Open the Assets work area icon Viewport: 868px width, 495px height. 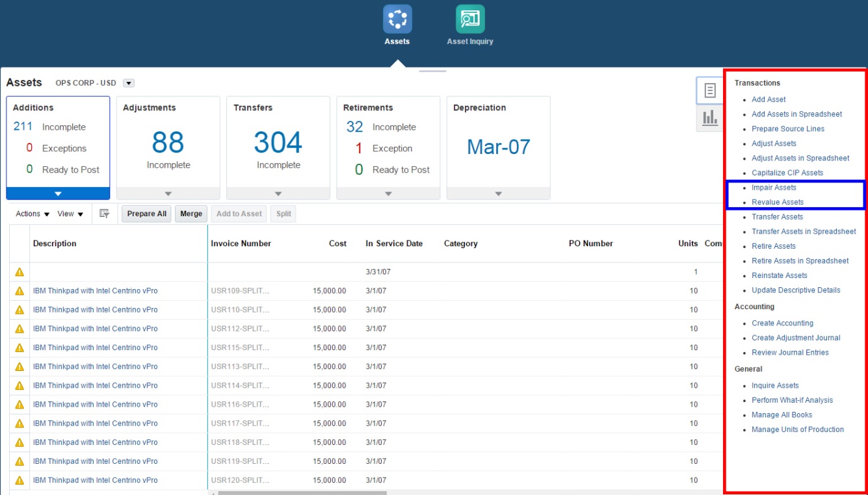point(397,19)
